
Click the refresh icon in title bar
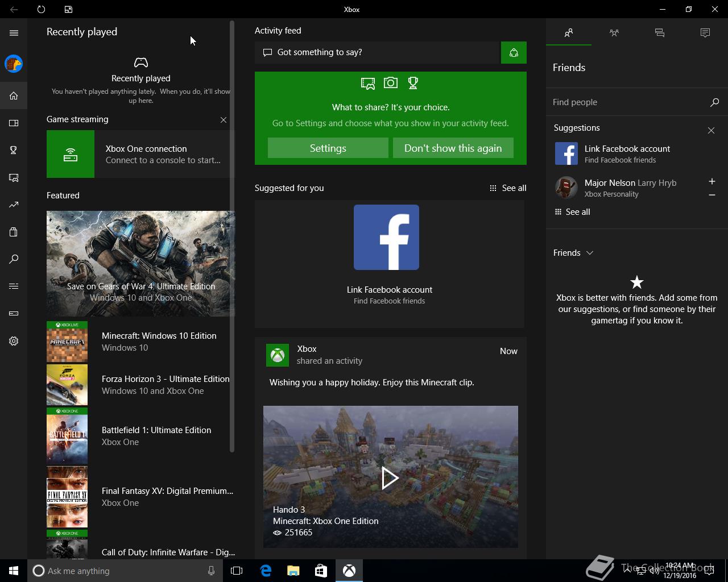41,9
